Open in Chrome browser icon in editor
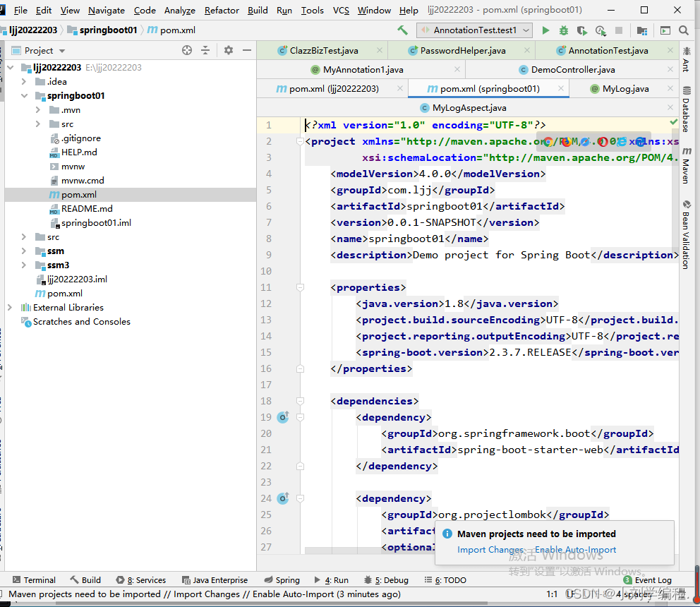Screen dimensions: 700x607 pos(548,142)
